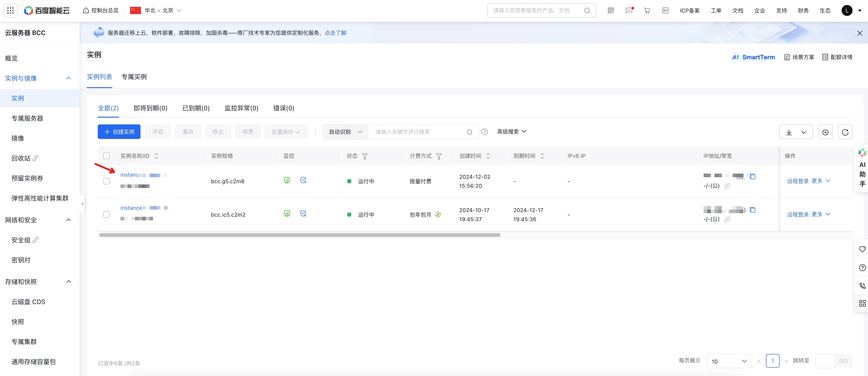Viewport: 868px width, 376px height.
Task: Open the product grid menu icon
Action: tap(10, 10)
